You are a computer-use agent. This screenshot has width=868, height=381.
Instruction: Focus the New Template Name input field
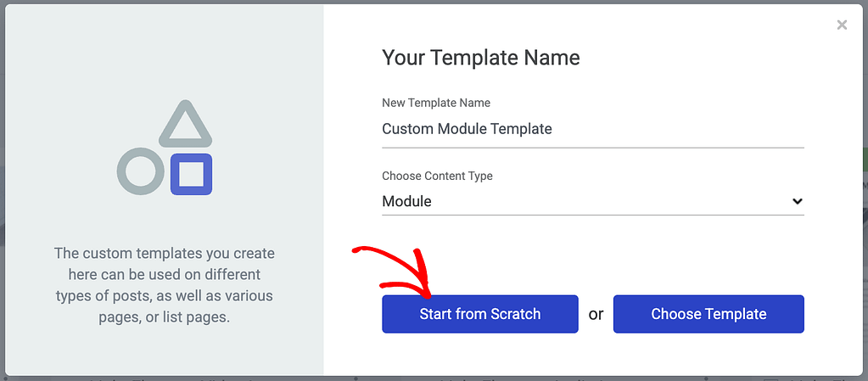(x=592, y=130)
